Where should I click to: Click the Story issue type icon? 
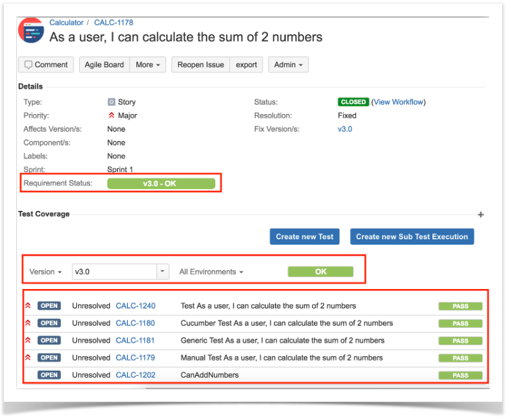(x=111, y=102)
